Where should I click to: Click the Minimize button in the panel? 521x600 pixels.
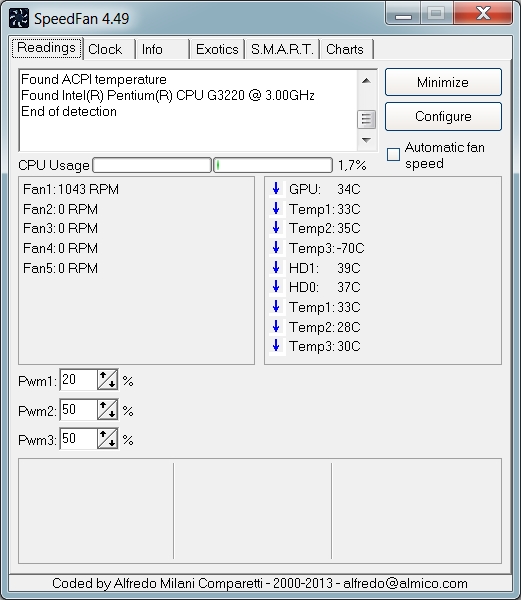click(443, 82)
